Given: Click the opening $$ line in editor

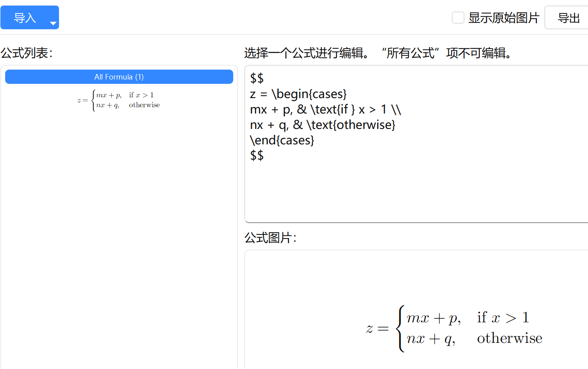Looking at the screenshot, I should 257,78.
